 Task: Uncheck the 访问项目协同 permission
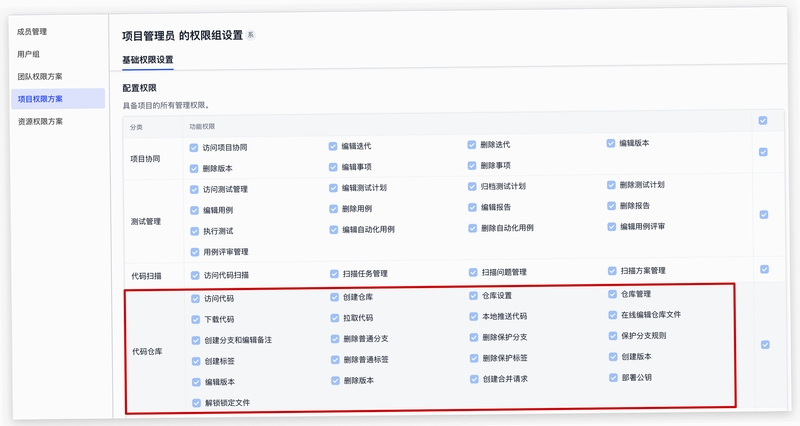point(193,148)
